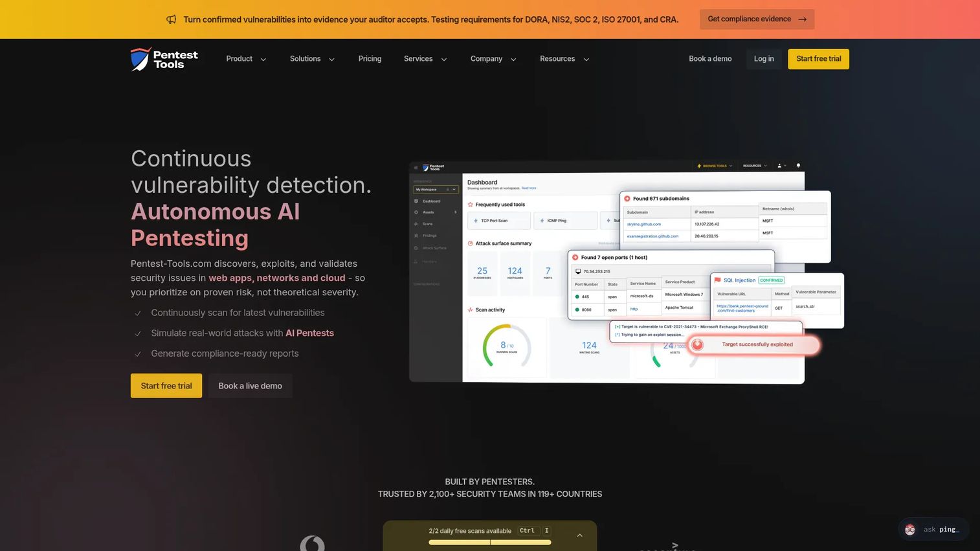Click the target icon next to Target successfully exploited

pos(697,344)
